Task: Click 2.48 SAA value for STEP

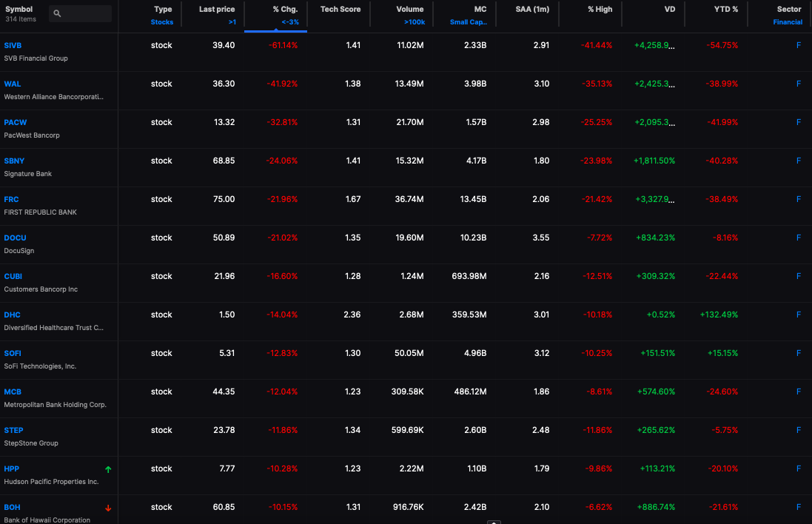Action: (x=540, y=430)
